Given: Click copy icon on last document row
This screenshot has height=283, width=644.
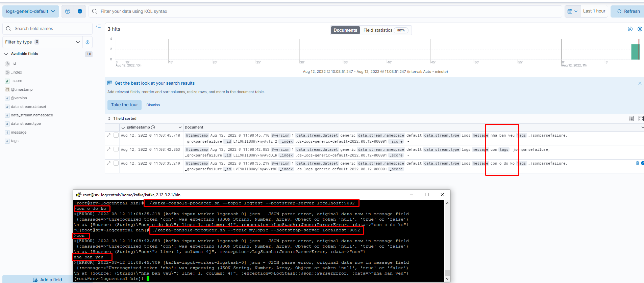Looking at the screenshot, I should click(x=638, y=163).
